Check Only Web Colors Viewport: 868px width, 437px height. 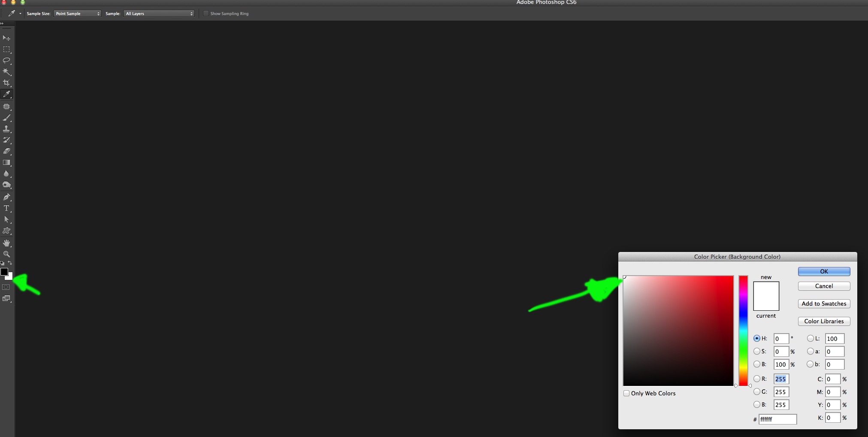(x=627, y=393)
